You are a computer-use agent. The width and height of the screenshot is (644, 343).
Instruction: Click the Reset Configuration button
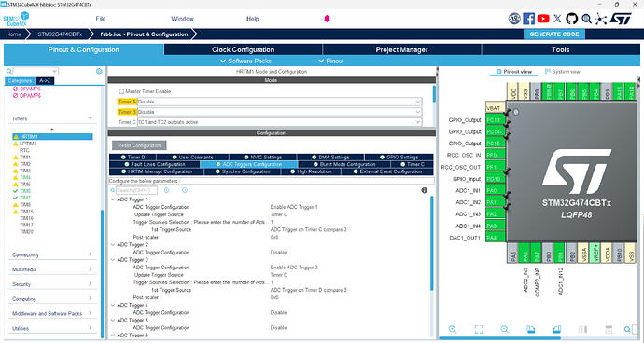tap(139, 145)
